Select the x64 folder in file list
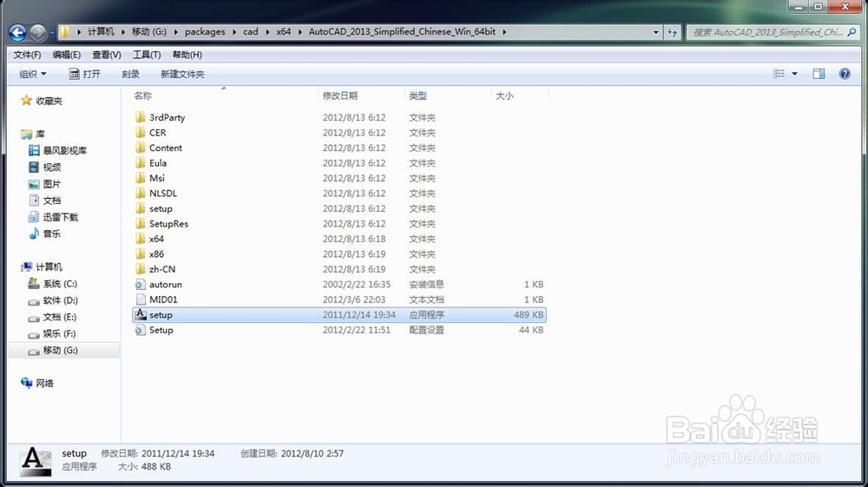The height and width of the screenshot is (487, 868). pos(156,239)
